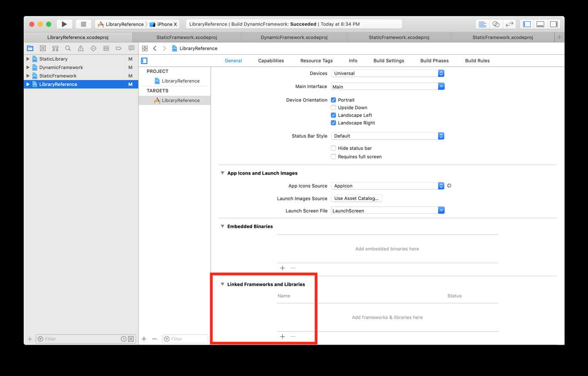Toggle Landscape Right checkbox
The image size is (588, 376).
(333, 123)
